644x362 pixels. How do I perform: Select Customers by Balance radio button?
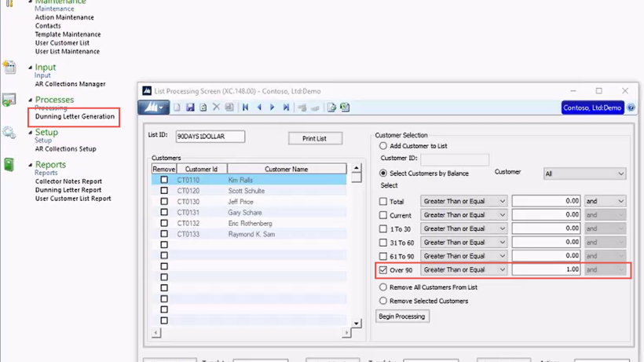pyautogui.click(x=383, y=174)
